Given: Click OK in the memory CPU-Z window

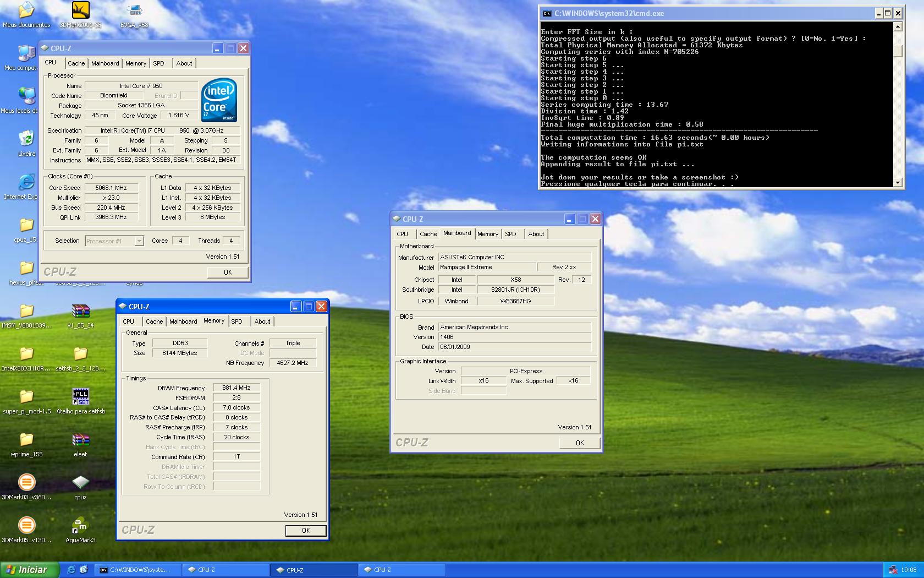Looking at the screenshot, I should (306, 531).
